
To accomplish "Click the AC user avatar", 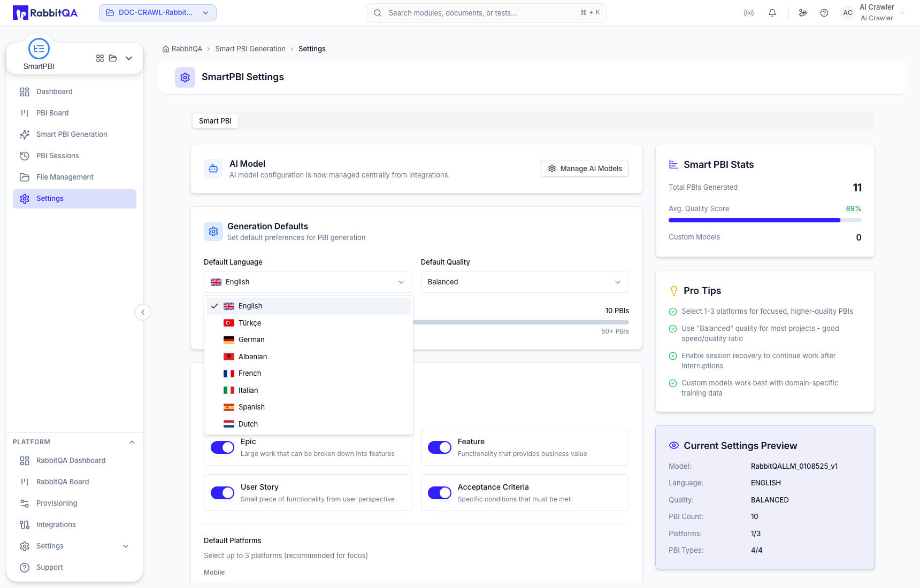I will point(848,13).
